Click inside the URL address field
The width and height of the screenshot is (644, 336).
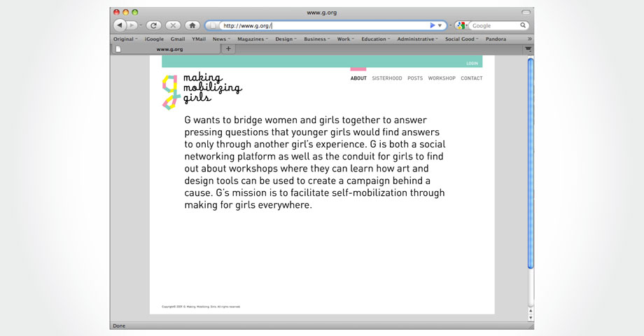point(325,25)
